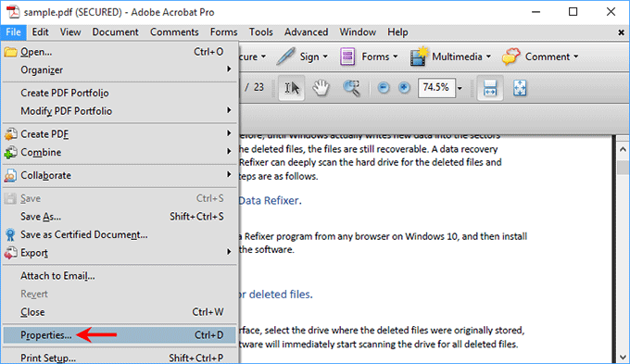
Task: Open the Tools menu
Action: 260,32
